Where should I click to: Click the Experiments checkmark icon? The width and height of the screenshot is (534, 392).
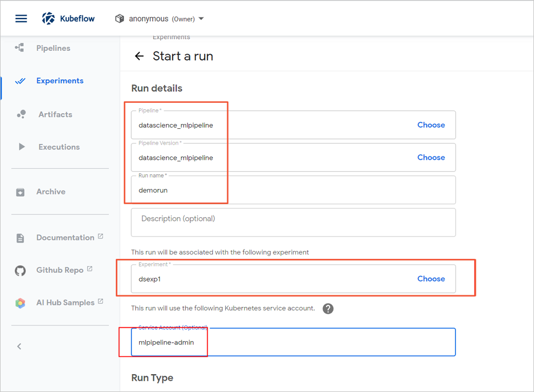pyautogui.click(x=21, y=81)
